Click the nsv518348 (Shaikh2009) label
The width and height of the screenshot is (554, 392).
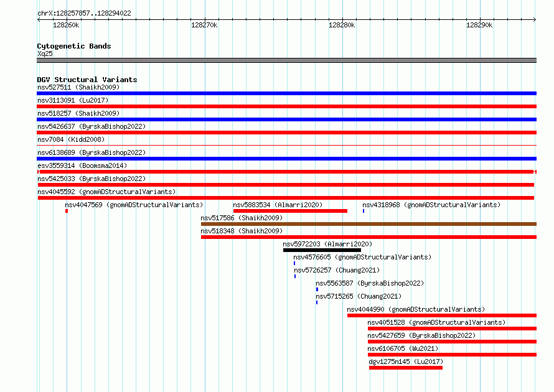[x=242, y=231]
